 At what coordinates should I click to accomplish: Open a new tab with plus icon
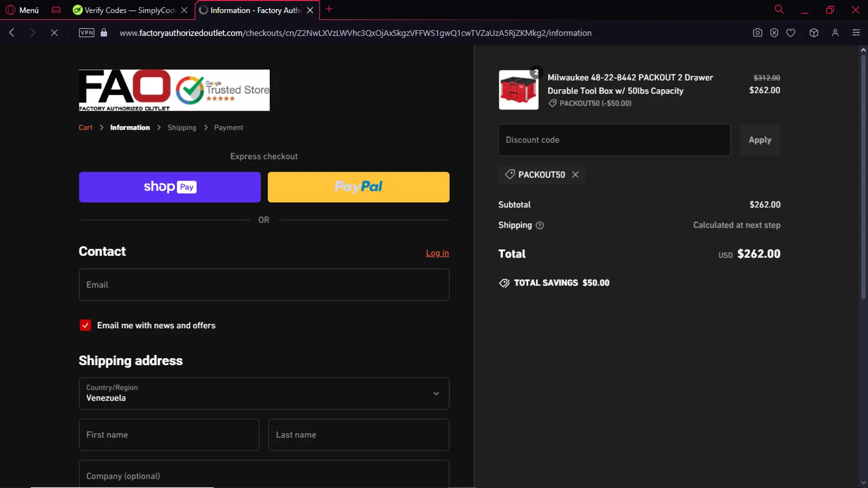tap(329, 9)
